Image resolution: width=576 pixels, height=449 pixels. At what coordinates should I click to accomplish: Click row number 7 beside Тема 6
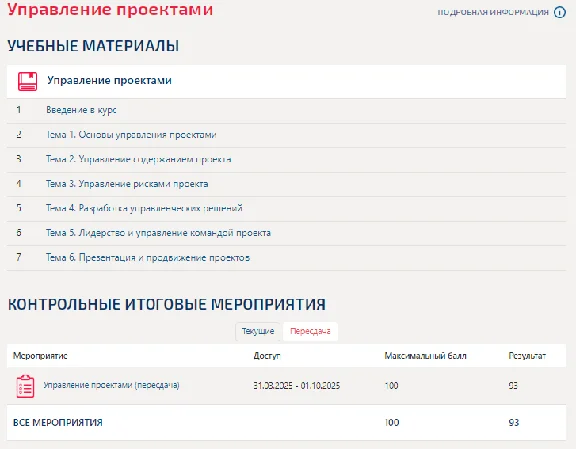[x=19, y=257]
